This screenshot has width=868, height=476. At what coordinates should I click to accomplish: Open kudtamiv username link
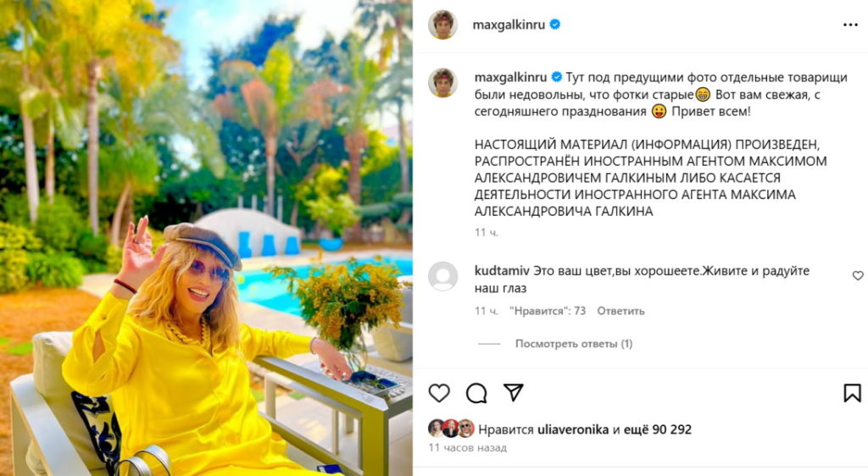502,271
